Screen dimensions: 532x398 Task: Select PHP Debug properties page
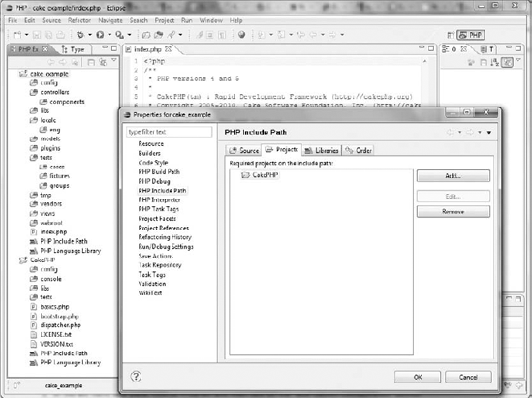coord(154,181)
